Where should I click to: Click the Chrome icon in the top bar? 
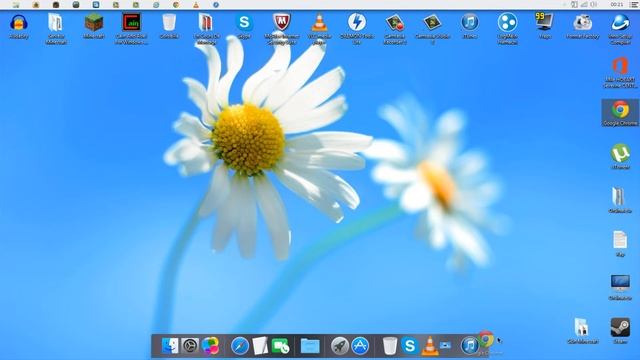click(176, 4)
